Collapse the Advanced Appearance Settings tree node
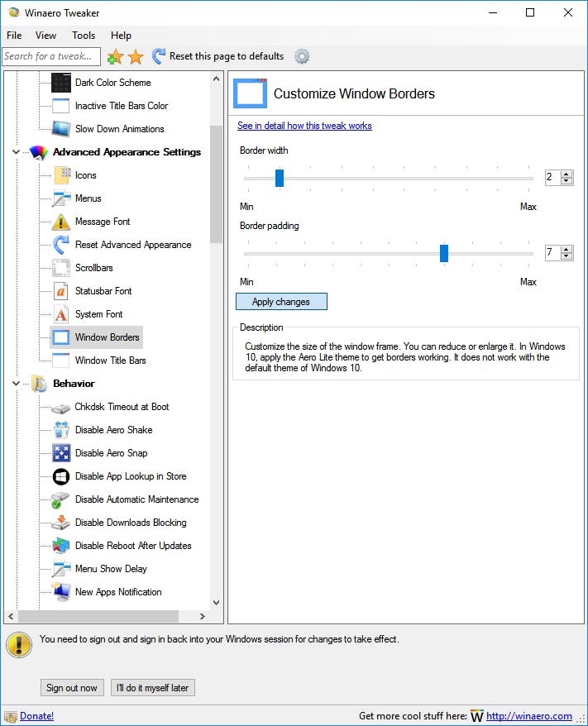This screenshot has width=588, height=726. point(16,152)
